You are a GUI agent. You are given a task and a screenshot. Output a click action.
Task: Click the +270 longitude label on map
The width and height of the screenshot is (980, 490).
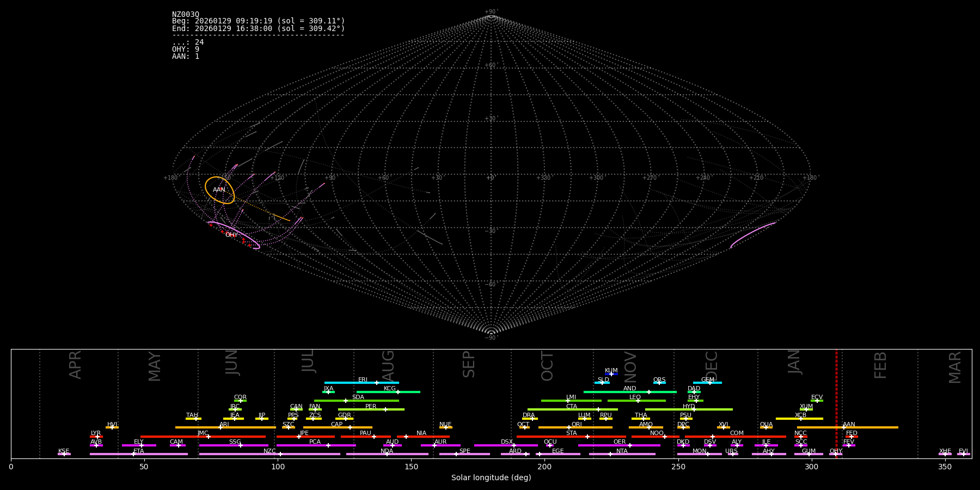650,178
